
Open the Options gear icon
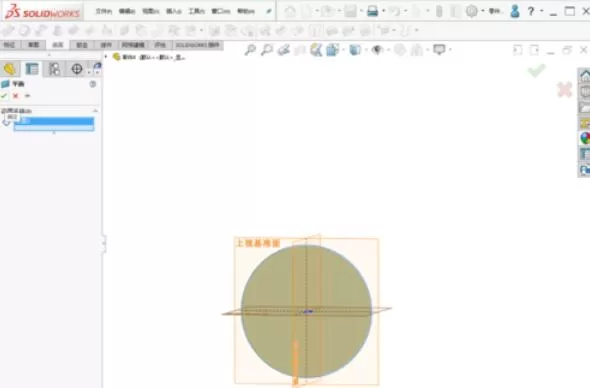pos(471,11)
